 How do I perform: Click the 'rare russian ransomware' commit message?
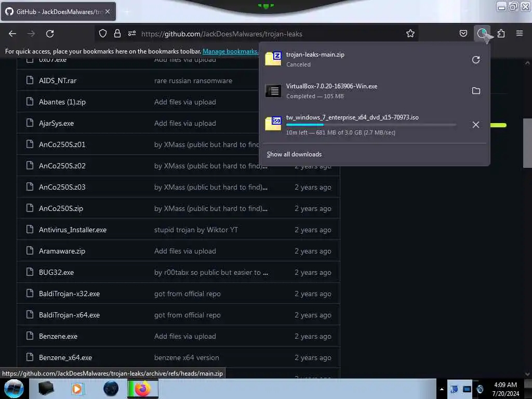tap(193, 81)
